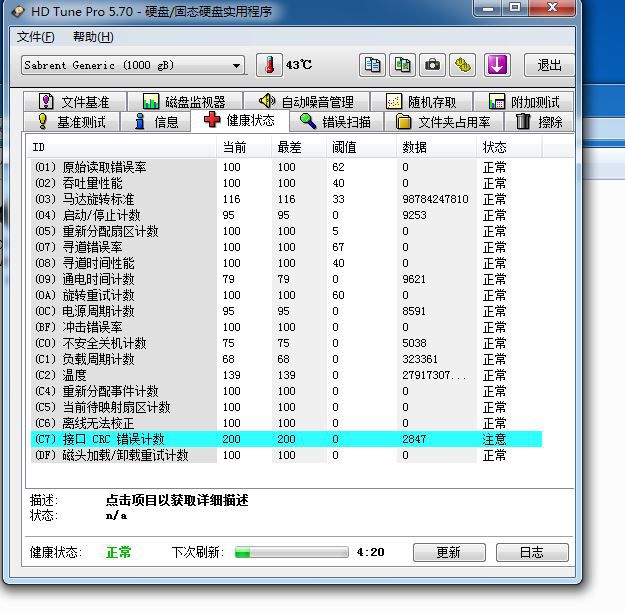
Task: Select the (05) 重新分配扇区计数 row
Action: click(286, 231)
